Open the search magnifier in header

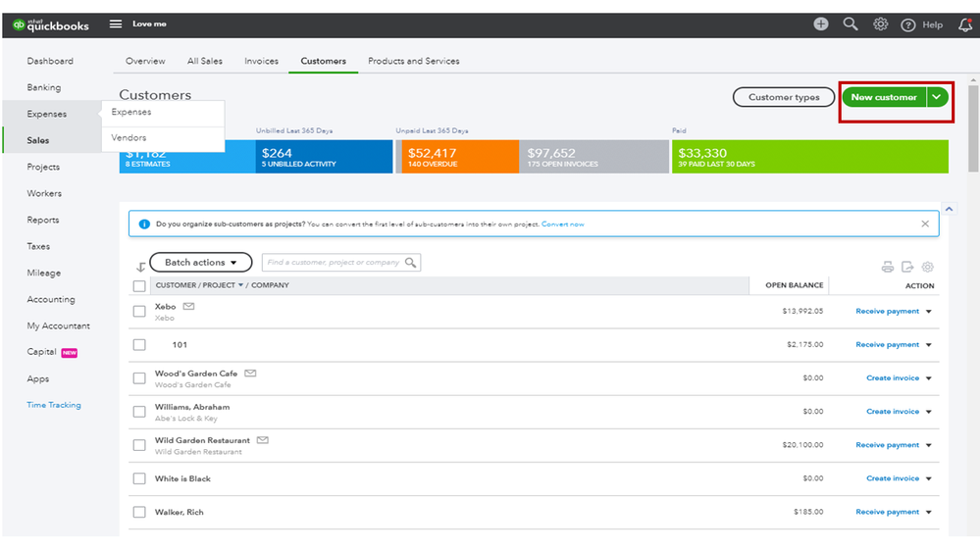[850, 24]
